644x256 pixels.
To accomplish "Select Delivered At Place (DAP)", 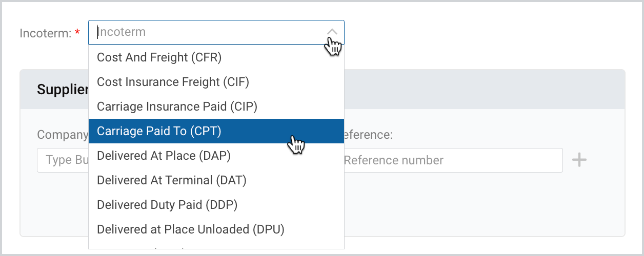I will pyautogui.click(x=216, y=156).
